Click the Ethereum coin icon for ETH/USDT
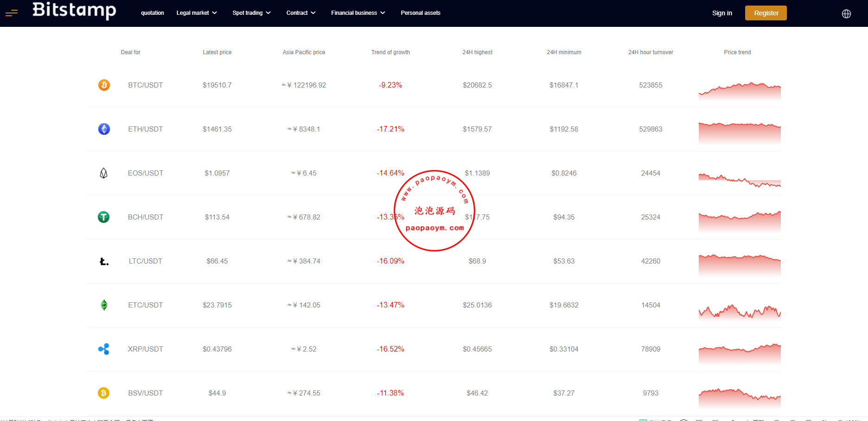Image resolution: width=868 pixels, height=421 pixels. [x=104, y=129]
